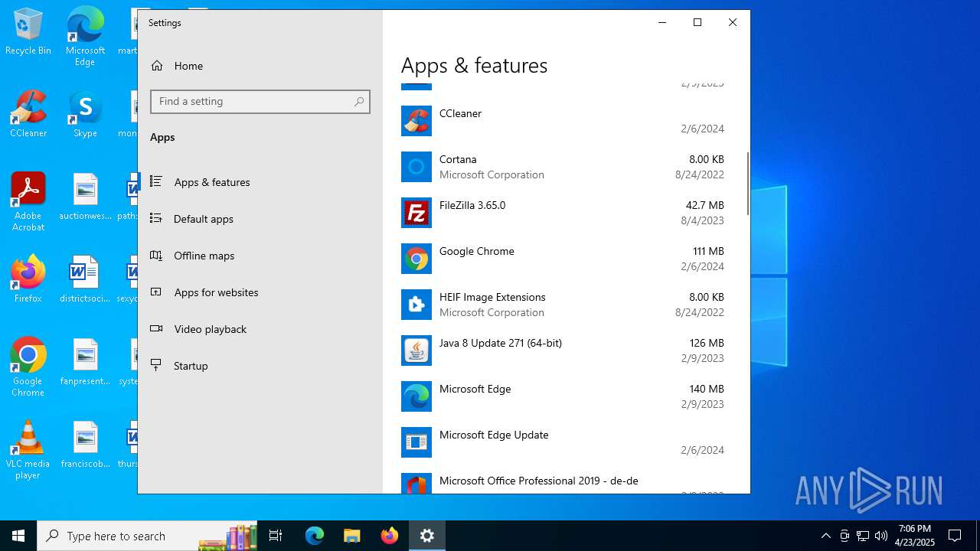
Task: Select the Cortana app icon in list
Action: coord(416,167)
